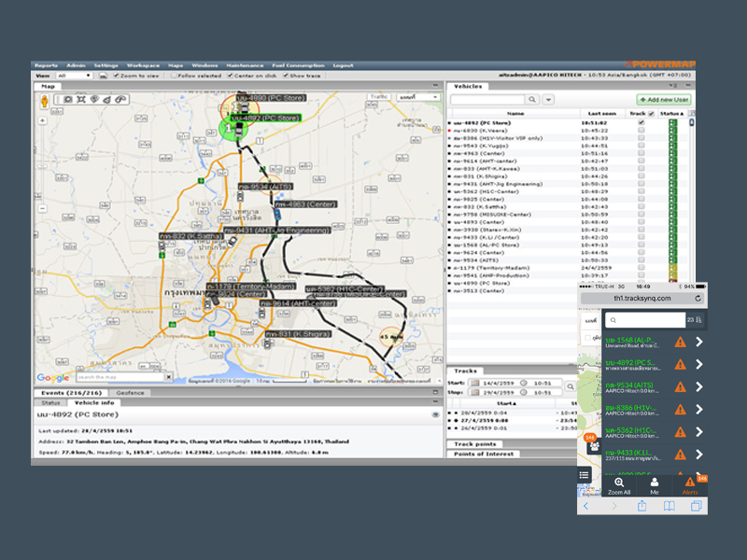Viewport: 747px width, 560px height.
Task: Click search magnifier in Tracks panel
Action: click(x=570, y=386)
